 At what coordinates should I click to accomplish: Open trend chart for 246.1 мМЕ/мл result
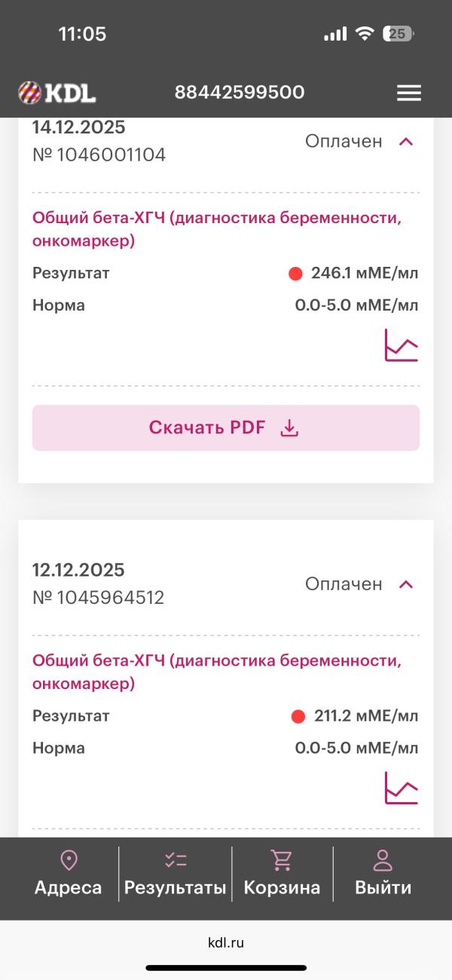[x=401, y=345]
